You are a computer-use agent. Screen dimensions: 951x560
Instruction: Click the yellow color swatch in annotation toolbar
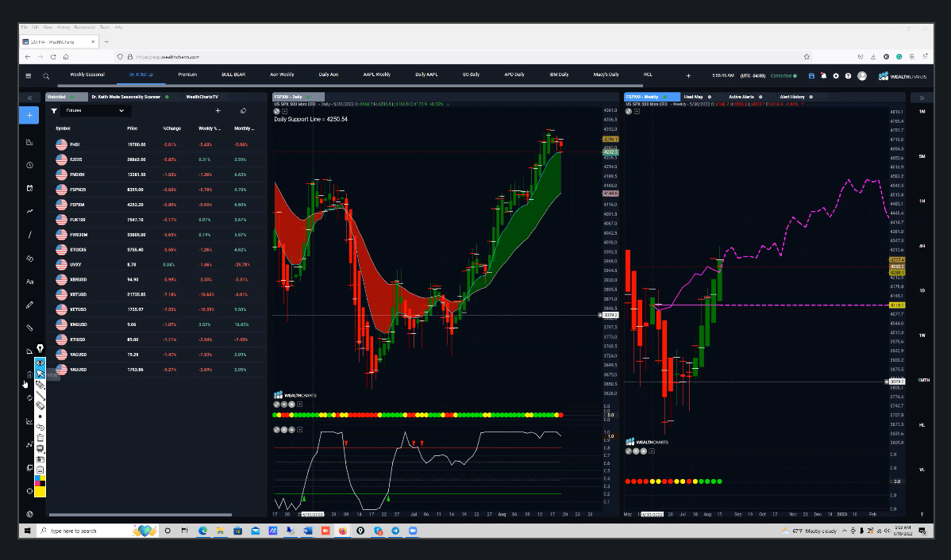(x=40, y=492)
